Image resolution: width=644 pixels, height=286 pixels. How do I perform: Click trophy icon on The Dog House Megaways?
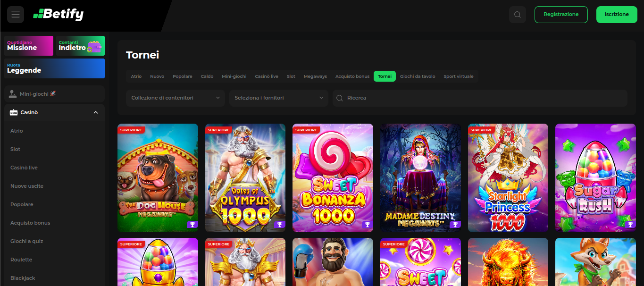tap(192, 225)
